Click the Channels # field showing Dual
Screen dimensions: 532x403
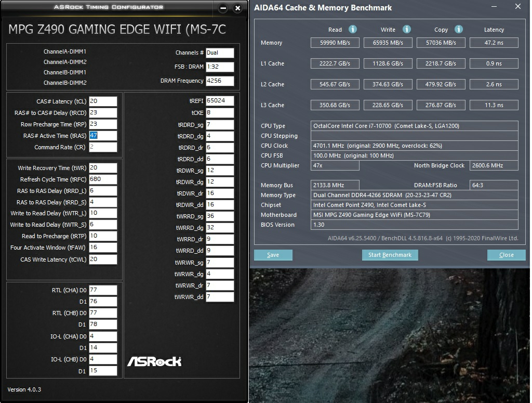220,53
